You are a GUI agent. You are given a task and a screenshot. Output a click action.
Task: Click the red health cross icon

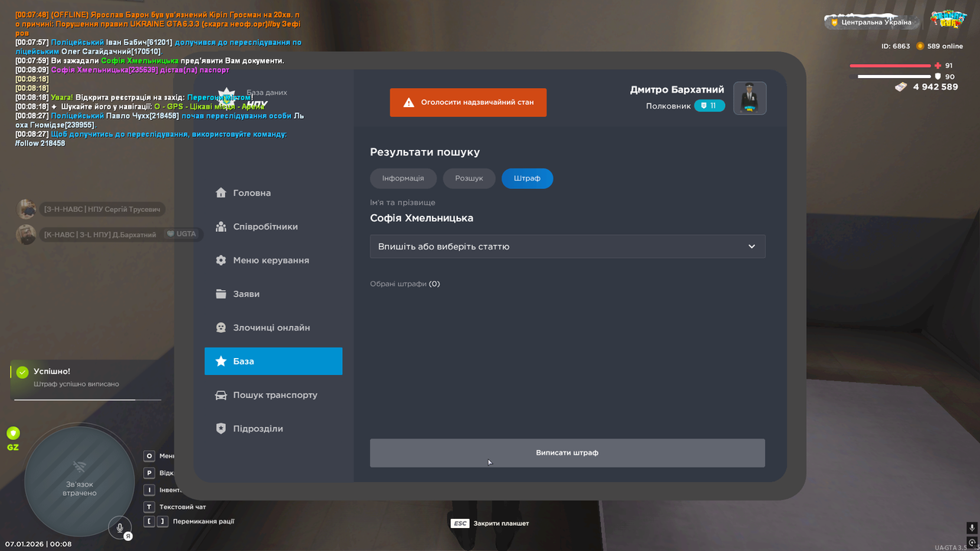[938, 66]
